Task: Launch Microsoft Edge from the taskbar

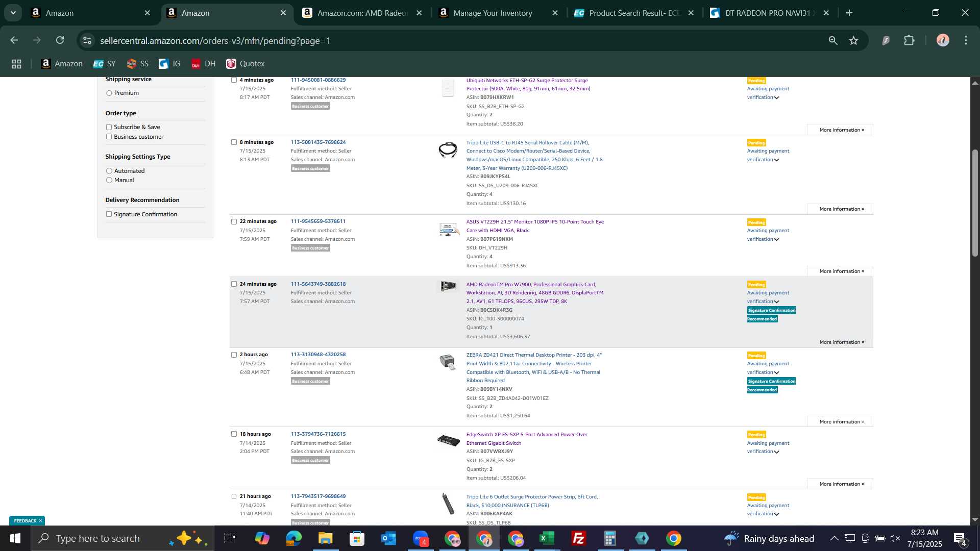Action: (293, 538)
